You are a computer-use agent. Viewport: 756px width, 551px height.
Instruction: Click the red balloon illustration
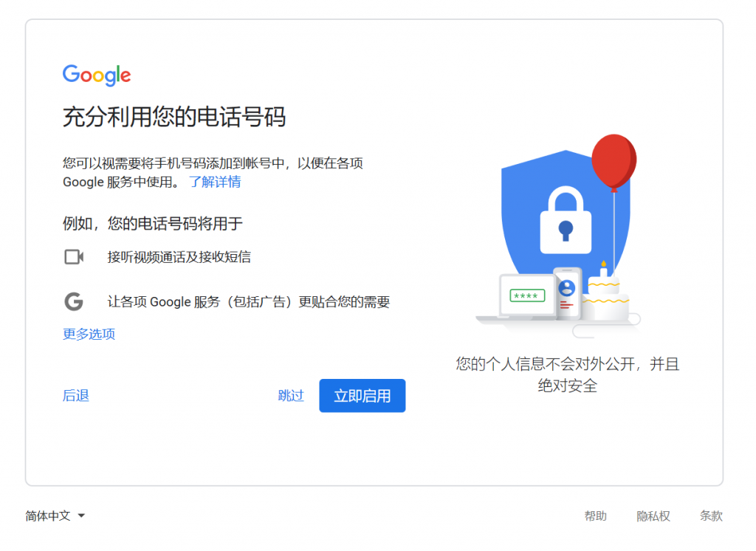[x=614, y=162]
